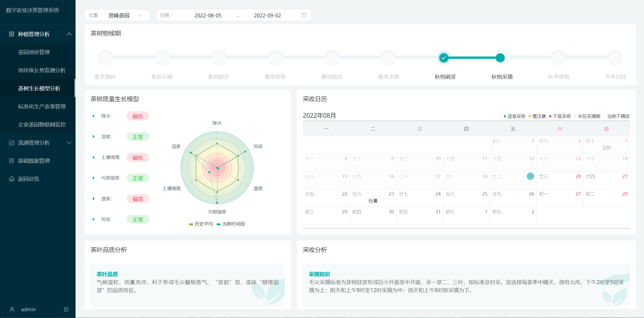Click the 种植管理分析 grid icon in the sidebar

[x=12, y=34]
